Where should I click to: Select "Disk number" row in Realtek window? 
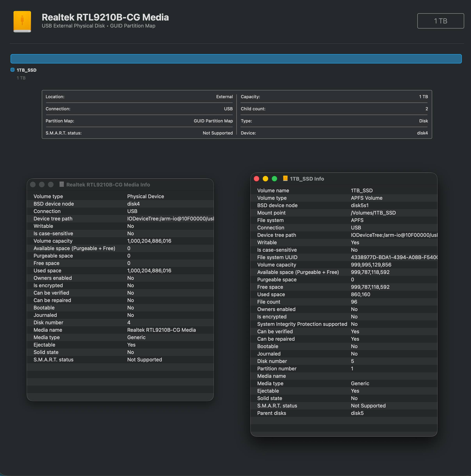click(120, 323)
